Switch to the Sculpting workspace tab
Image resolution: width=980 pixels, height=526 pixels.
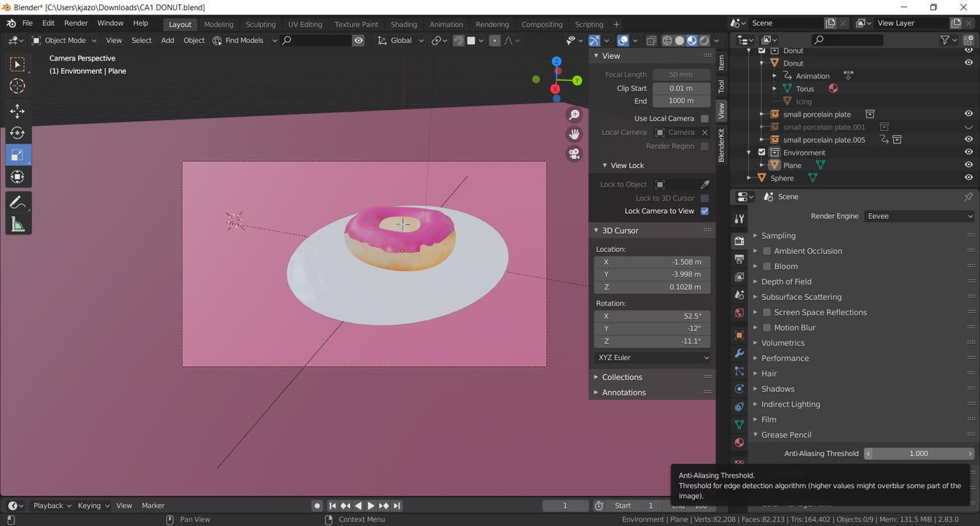(x=260, y=24)
